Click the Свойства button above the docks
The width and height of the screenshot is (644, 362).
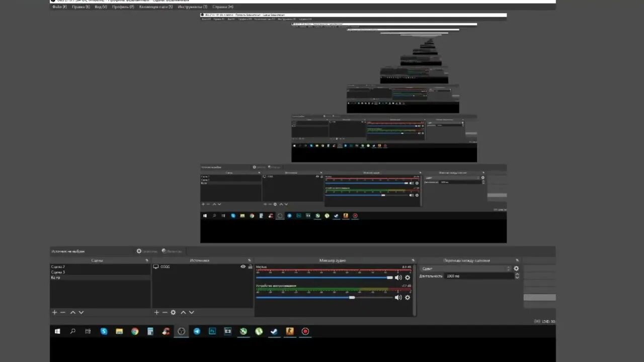click(x=147, y=251)
